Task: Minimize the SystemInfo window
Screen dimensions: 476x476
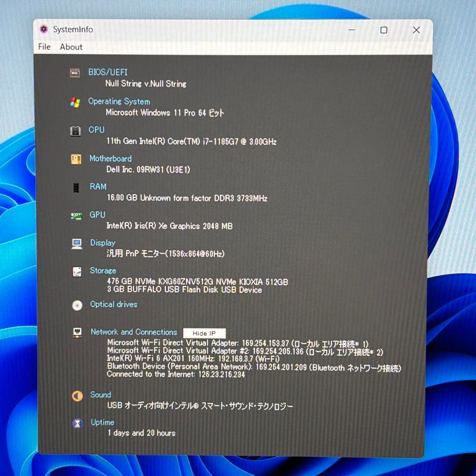Action: [x=352, y=30]
